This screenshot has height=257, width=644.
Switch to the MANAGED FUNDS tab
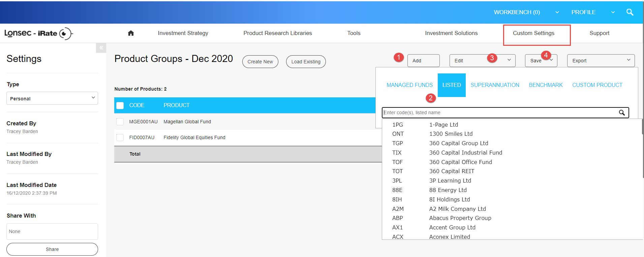(409, 85)
